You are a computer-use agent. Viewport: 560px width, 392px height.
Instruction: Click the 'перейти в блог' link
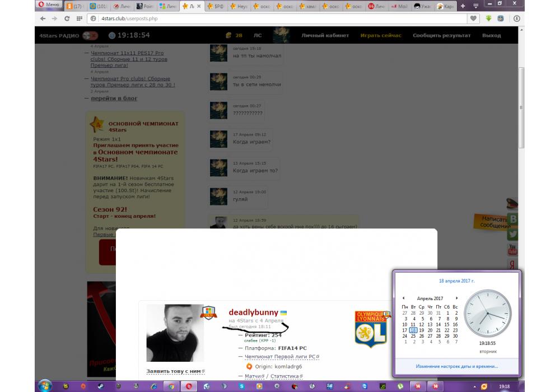coord(114,99)
